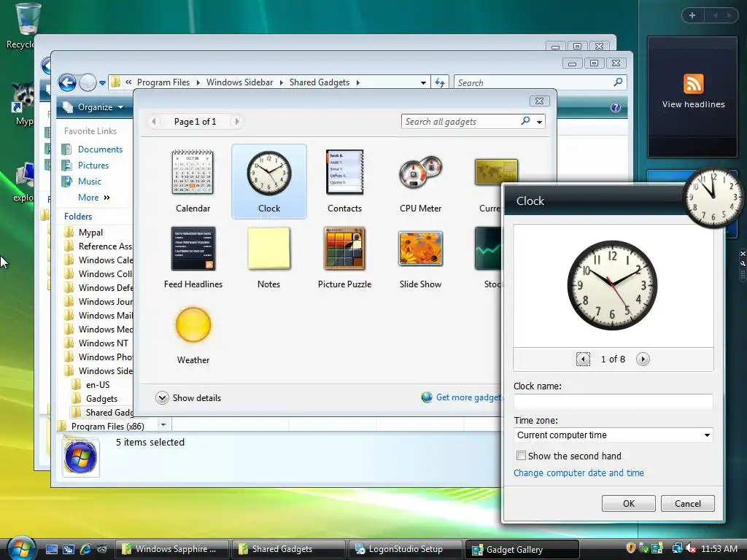This screenshot has width=747, height=560.
Task: Select the Picture Puzzle gadget
Action: pyautogui.click(x=344, y=249)
